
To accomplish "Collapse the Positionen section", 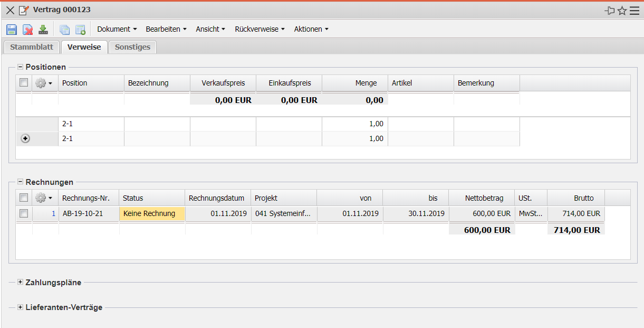I will point(20,67).
